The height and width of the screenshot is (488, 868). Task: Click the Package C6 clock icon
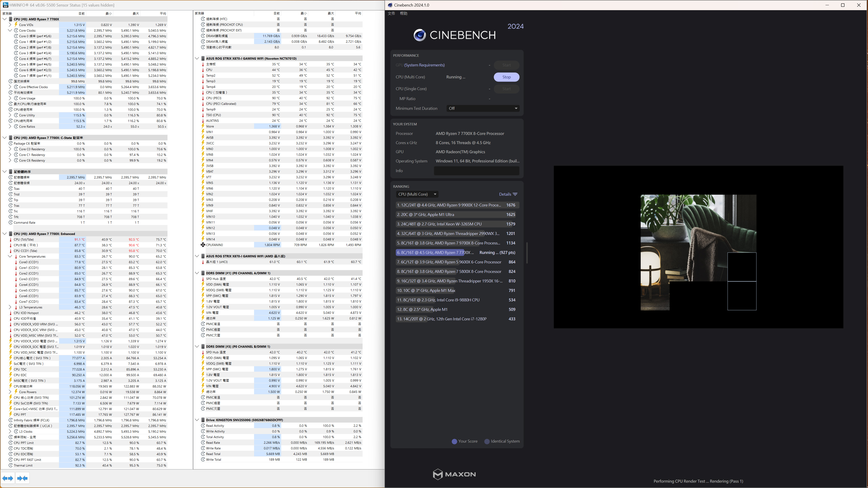pyautogui.click(x=10, y=143)
